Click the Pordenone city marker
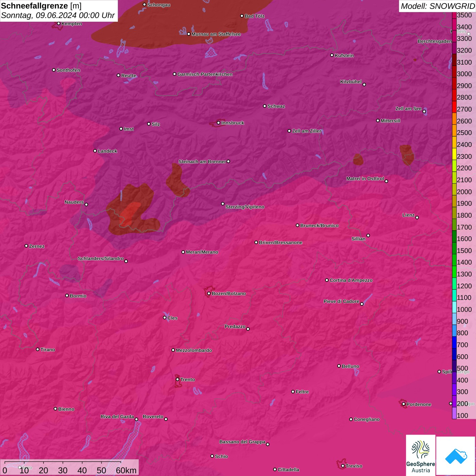476x476 pixels. click(x=404, y=404)
